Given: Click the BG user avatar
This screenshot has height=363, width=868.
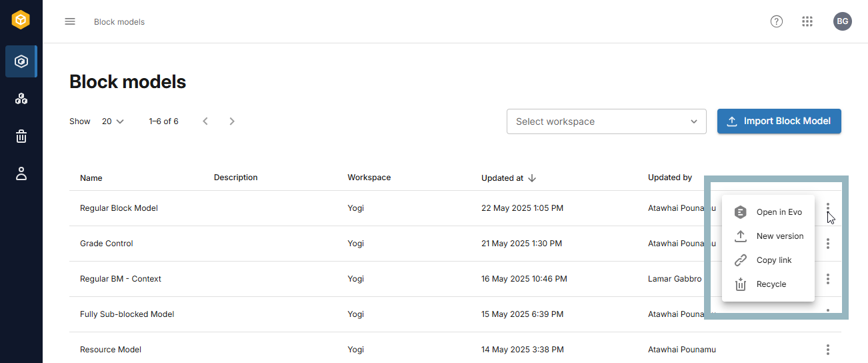Looking at the screenshot, I should (842, 21).
